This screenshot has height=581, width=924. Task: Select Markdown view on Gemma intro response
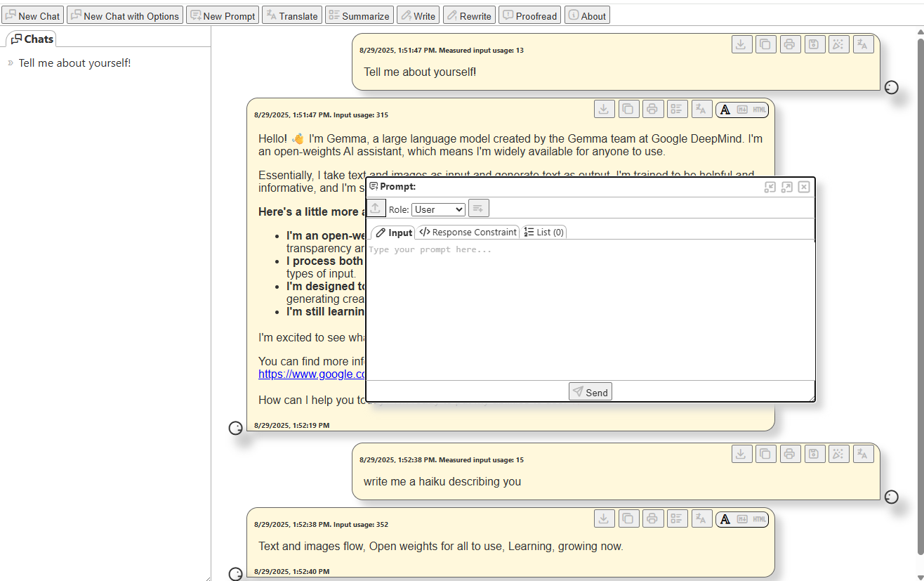(x=742, y=109)
